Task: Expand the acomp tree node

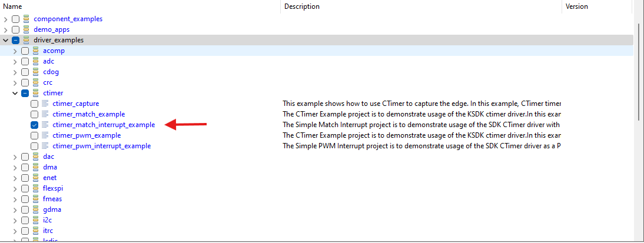Action: click(15, 51)
